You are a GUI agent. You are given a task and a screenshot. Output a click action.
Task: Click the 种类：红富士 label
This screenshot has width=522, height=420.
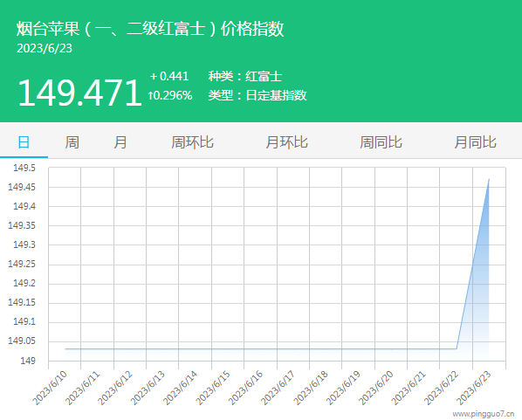coord(245,76)
